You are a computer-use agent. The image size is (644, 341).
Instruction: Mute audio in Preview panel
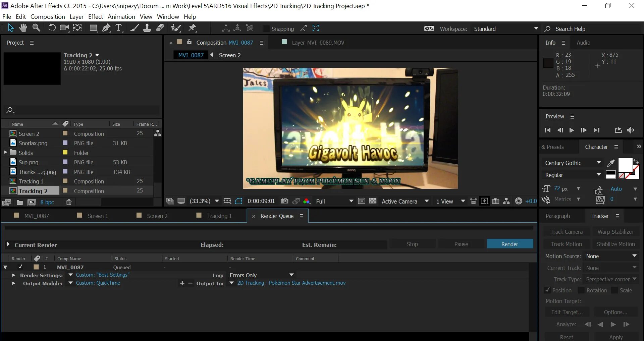tap(631, 130)
